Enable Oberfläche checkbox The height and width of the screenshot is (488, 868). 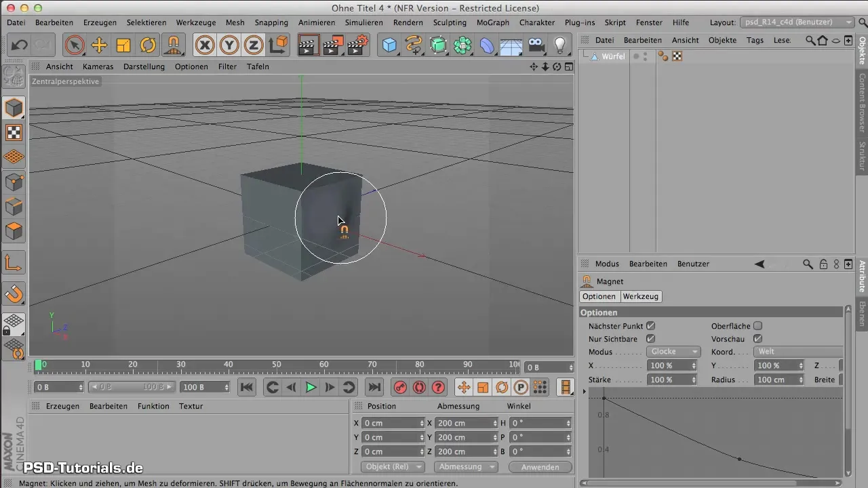[758, 326]
